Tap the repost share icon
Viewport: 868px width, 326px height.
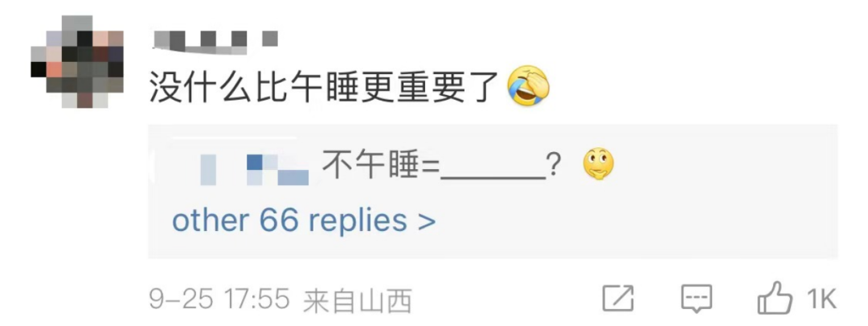tap(618, 300)
